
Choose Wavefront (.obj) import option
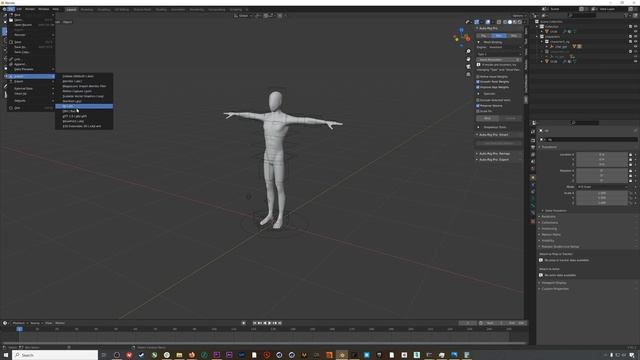click(84, 121)
